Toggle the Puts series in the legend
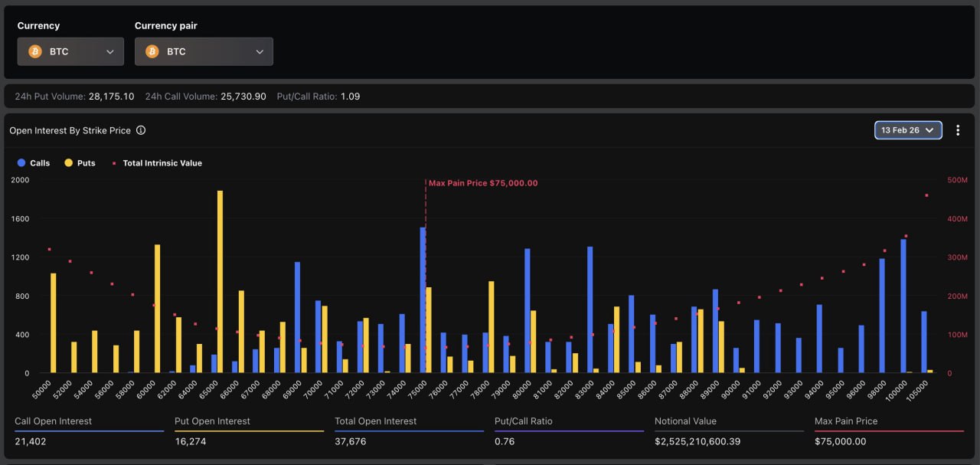Image resolution: width=980 pixels, height=465 pixels. (x=80, y=163)
